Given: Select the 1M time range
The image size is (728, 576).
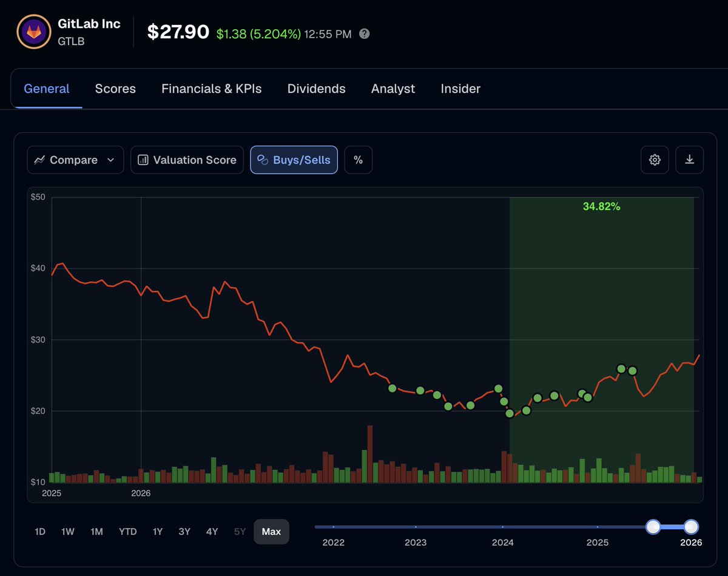Looking at the screenshot, I should click(x=96, y=532).
